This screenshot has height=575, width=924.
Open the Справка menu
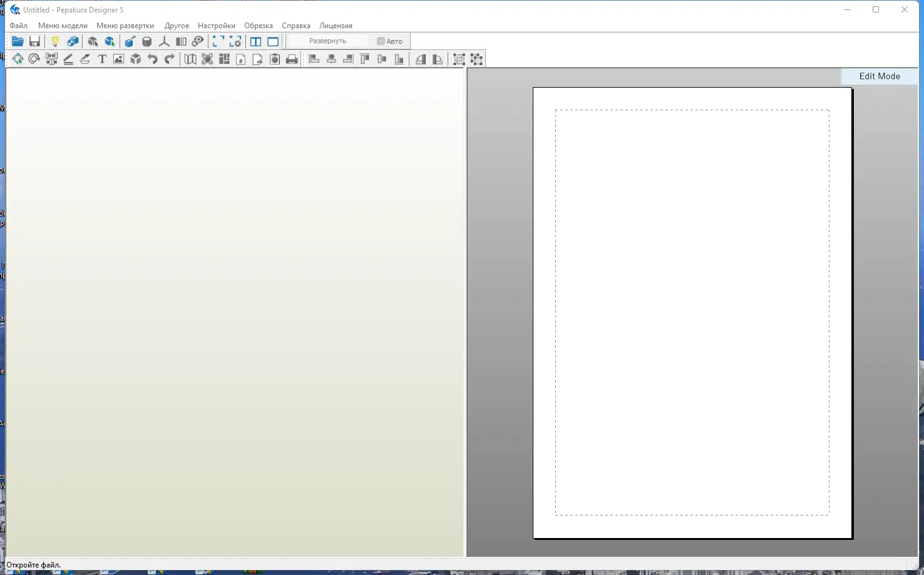[x=296, y=26]
